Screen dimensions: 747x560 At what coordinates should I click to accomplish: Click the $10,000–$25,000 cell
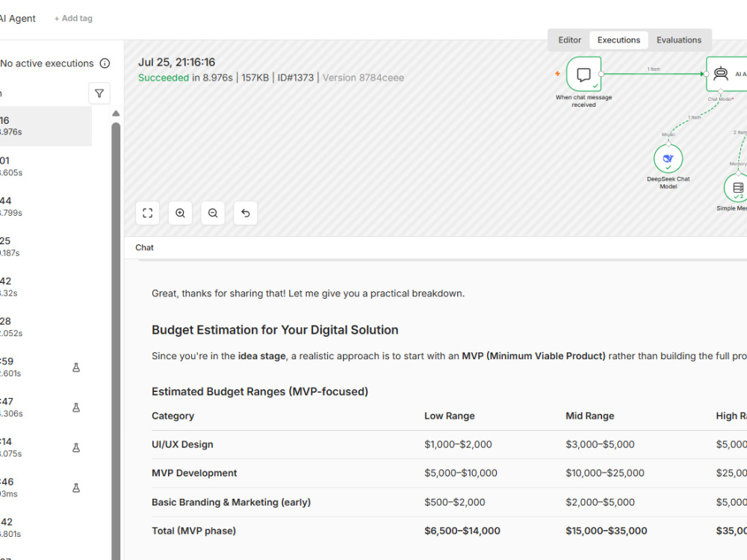point(605,473)
